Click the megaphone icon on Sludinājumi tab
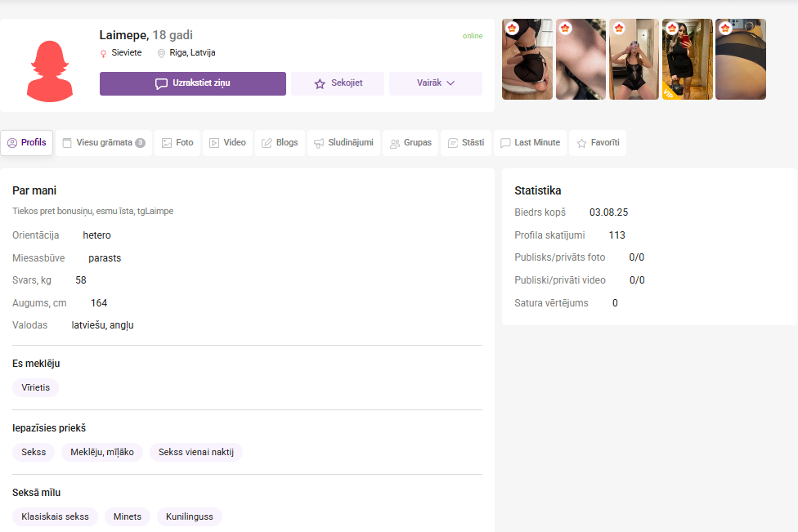This screenshot has height=532, width=798. (319, 144)
